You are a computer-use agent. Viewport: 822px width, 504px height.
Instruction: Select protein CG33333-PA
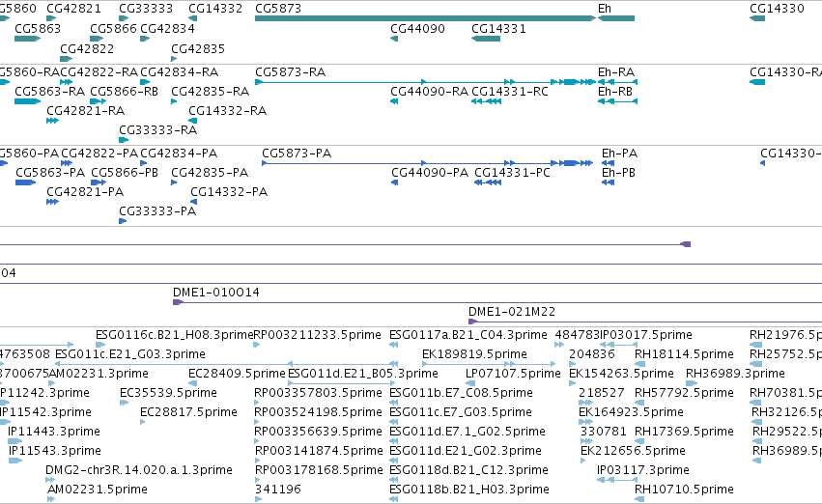[157, 211]
